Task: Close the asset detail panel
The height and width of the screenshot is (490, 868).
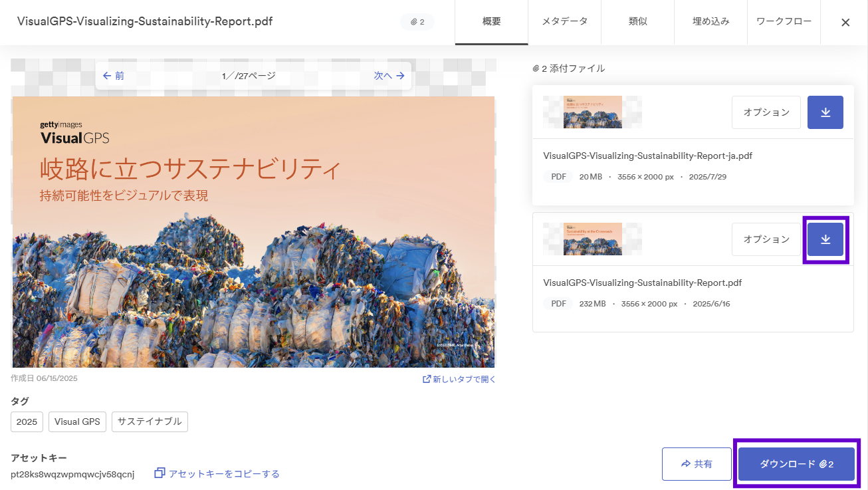Action: tap(845, 22)
